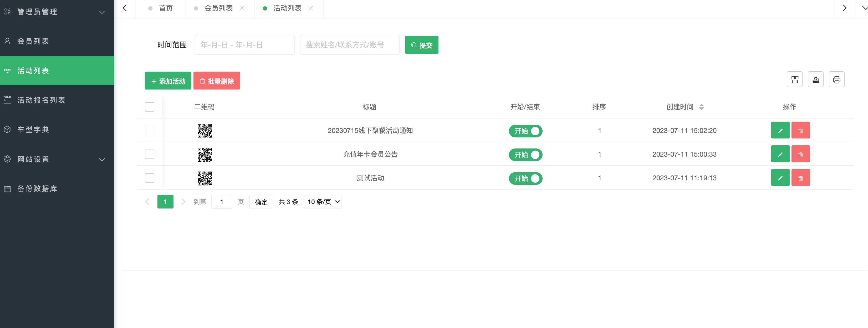Image resolution: width=868 pixels, height=328 pixels.
Task: Toggle 开始 switch for 充值年卡会员公告
Action: (x=525, y=155)
